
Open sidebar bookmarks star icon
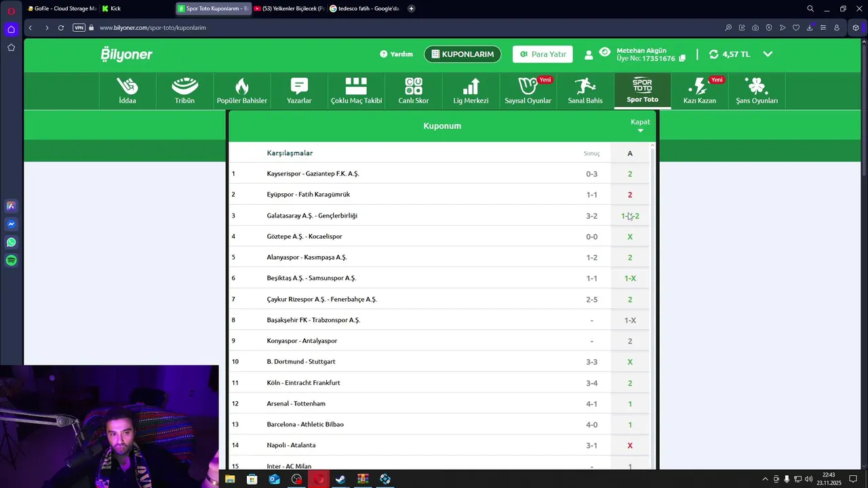[x=11, y=47]
